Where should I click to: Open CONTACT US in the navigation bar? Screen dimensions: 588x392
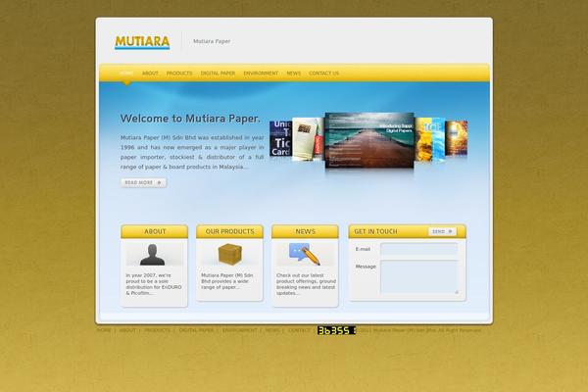(x=324, y=73)
